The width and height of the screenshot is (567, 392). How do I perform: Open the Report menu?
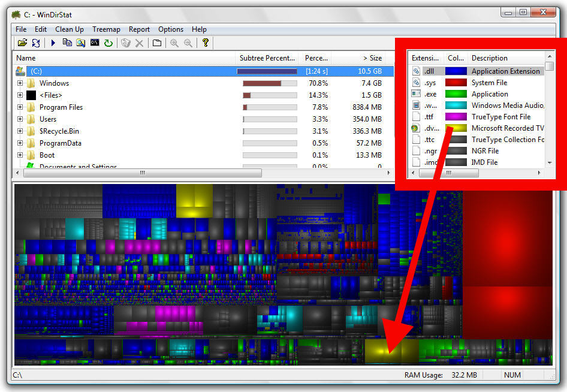[x=139, y=29]
